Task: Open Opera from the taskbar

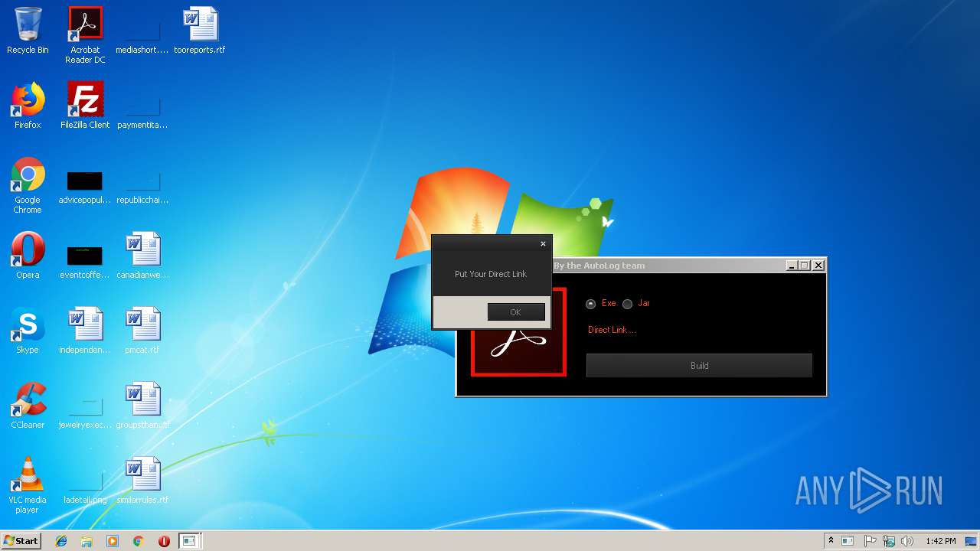Action: click(x=164, y=541)
